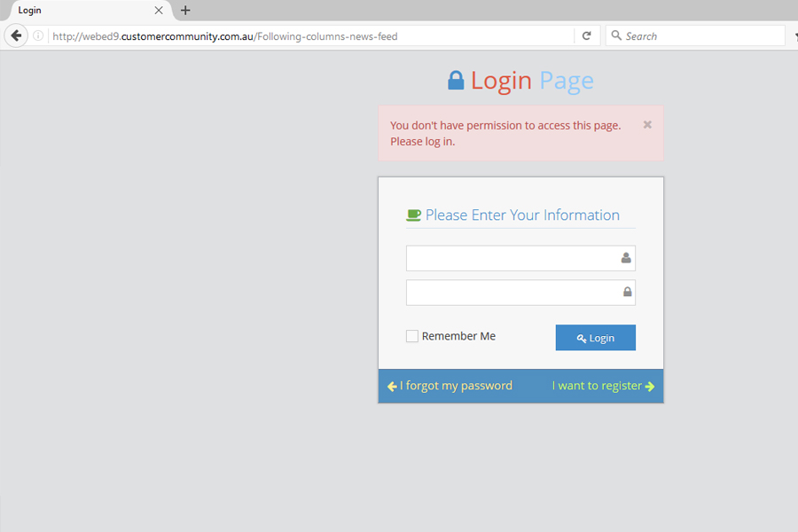
Task: Click the right arrow next to register
Action: pyautogui.click(x=650, y=387)
